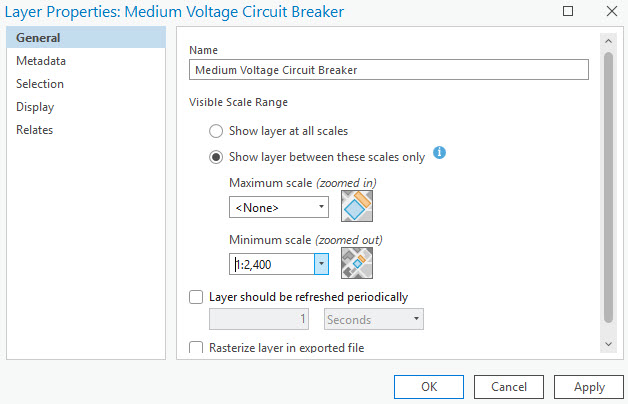Expand the Minimum scale dropdown arrow

[x=321, y=264]
